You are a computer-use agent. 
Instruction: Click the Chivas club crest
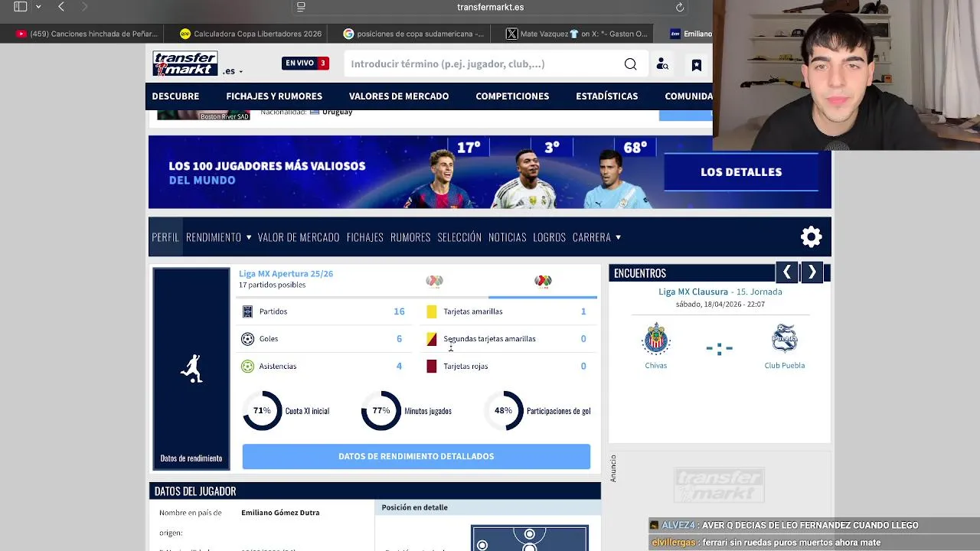pos(656,339)
